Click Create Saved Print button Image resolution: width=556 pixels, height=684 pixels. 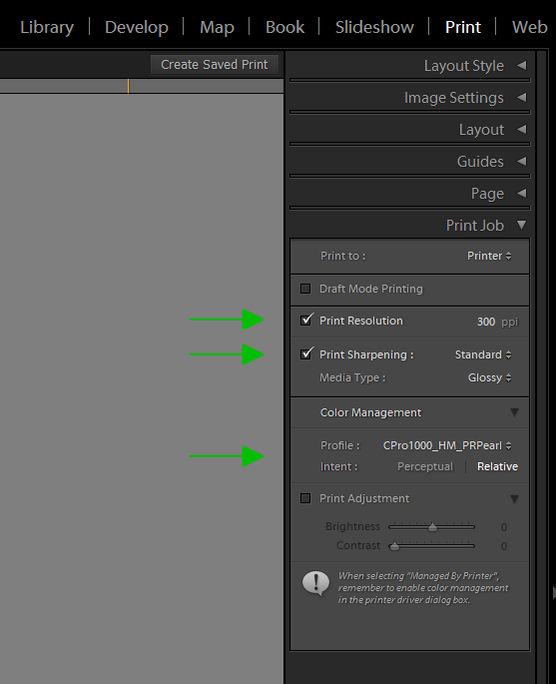(214, 65)
